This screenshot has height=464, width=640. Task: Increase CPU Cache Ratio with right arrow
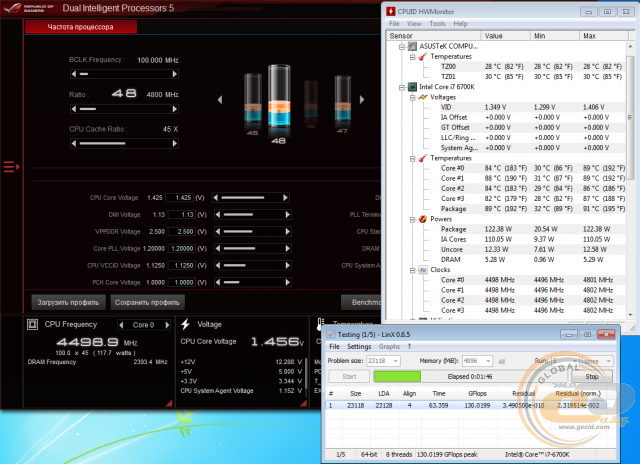pyautogui.click(x=175, y=143)
